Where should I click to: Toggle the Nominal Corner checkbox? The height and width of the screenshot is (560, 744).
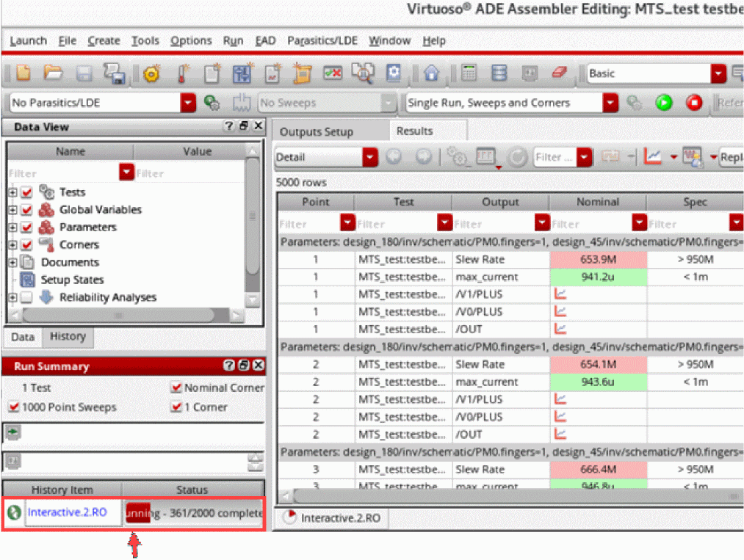click(176, 388)
